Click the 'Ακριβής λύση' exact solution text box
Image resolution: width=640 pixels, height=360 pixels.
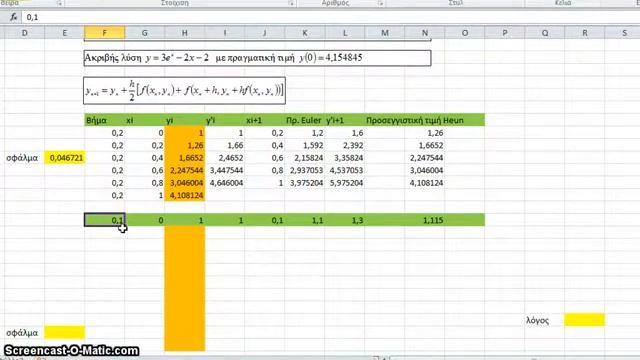[257, 58]
